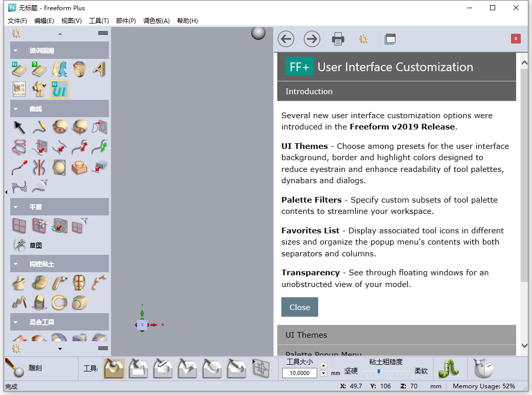Collapse the 构建粘土 palette section
This screenshot has width=532, height=395.
(16, 264)
